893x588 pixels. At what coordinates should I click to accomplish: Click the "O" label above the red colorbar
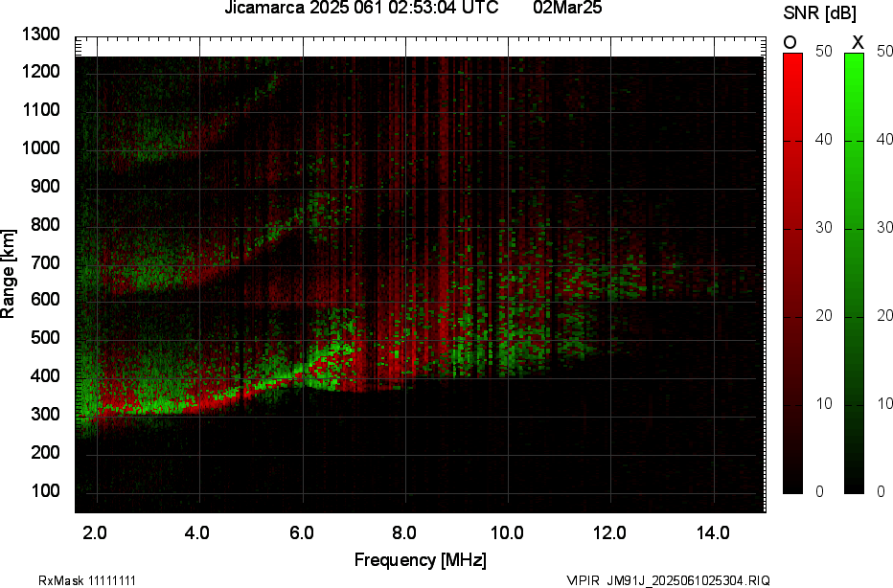tap(790, 43)
